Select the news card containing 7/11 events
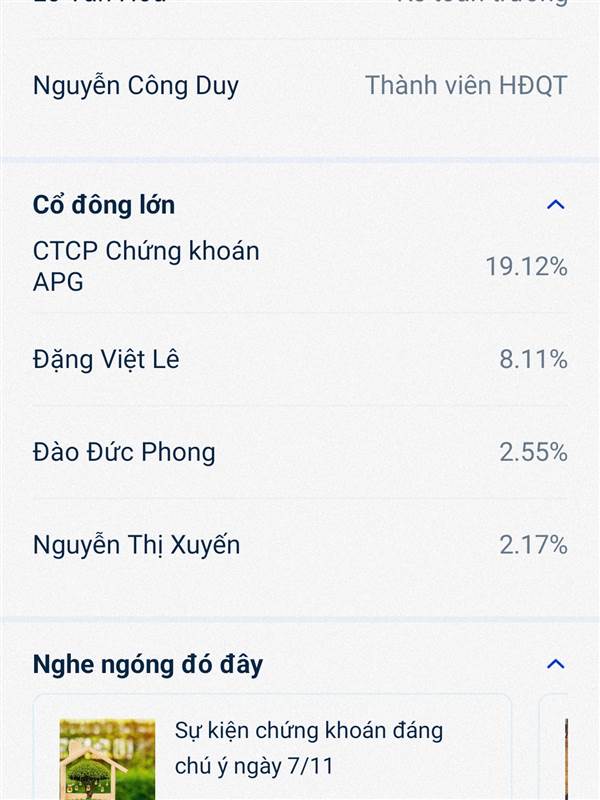The height and width of the screenshot is (800, 600). click(272, 747)
